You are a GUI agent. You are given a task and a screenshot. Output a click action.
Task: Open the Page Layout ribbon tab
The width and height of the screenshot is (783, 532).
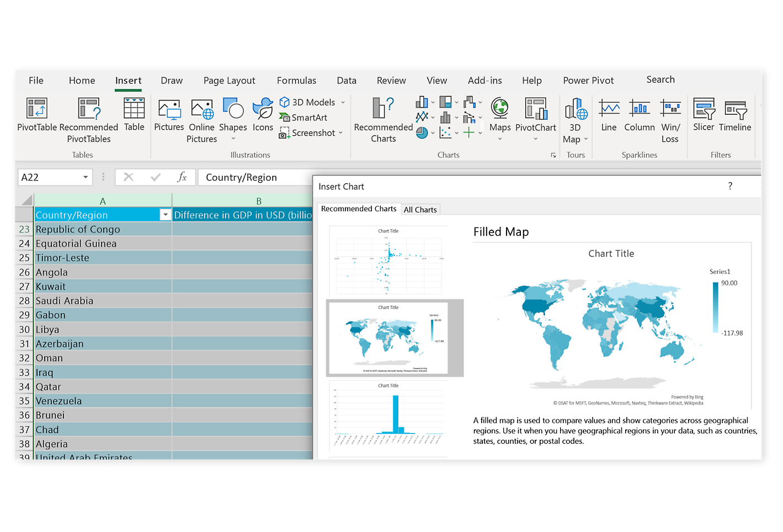click(x=229, y=81)
